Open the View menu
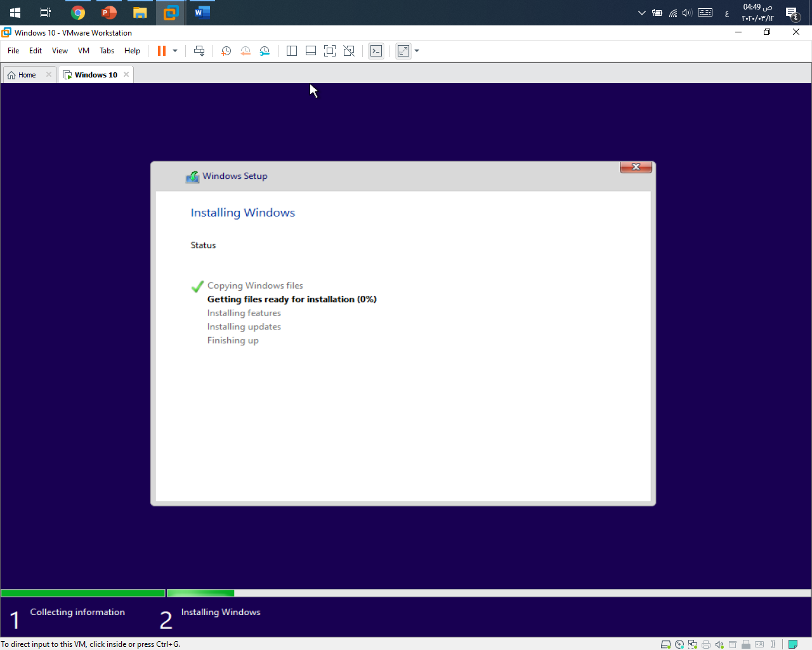The width and height of the screenshot is (812, 650). point(60,51)
